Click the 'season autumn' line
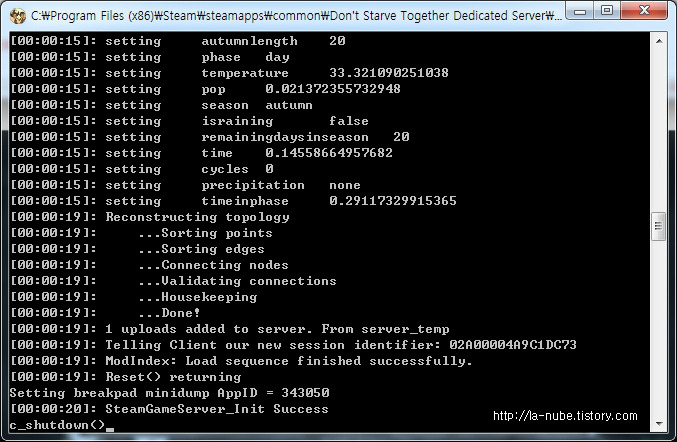This screenshot has width=677, height=442. click(x=161, y=105)
